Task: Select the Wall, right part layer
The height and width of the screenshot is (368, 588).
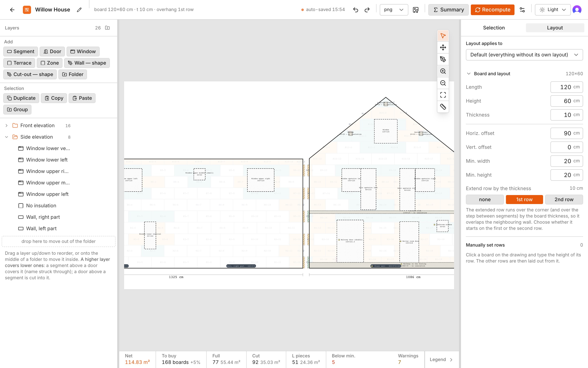Action: tap(58, 217)
